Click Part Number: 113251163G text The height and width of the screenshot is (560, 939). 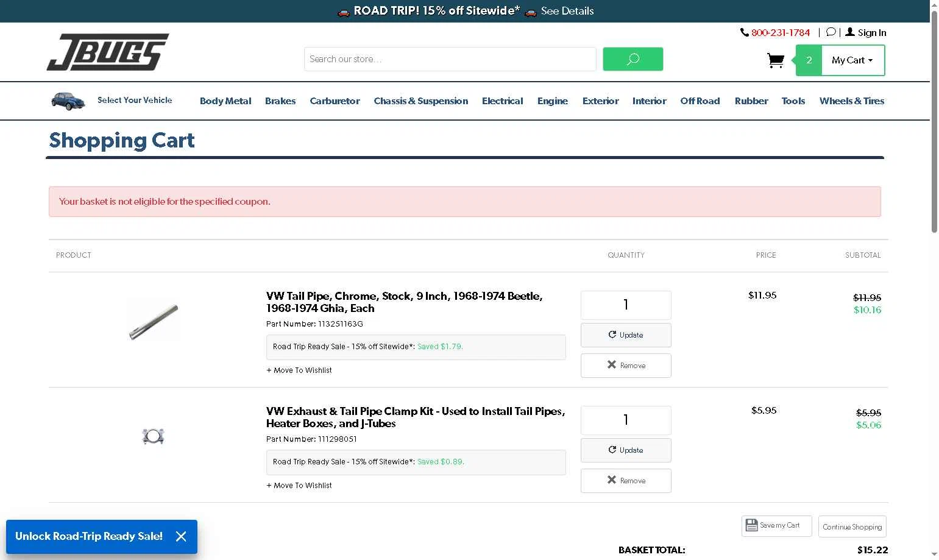click(x=314, y=324)
